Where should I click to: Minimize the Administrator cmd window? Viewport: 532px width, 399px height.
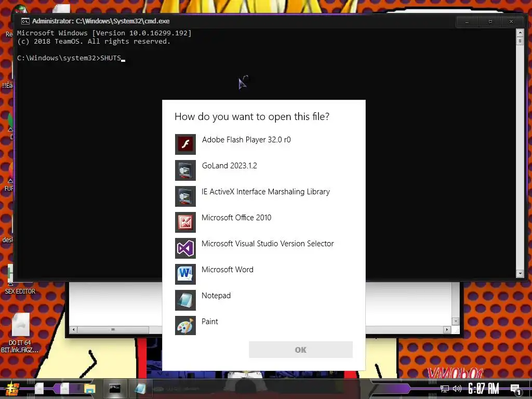tap(467, 22)
